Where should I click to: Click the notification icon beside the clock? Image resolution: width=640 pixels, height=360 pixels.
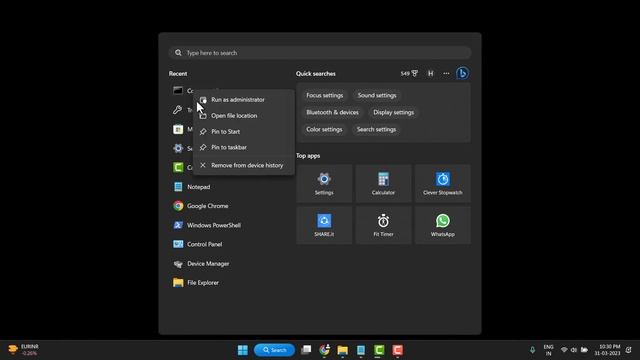pos(629,350)
